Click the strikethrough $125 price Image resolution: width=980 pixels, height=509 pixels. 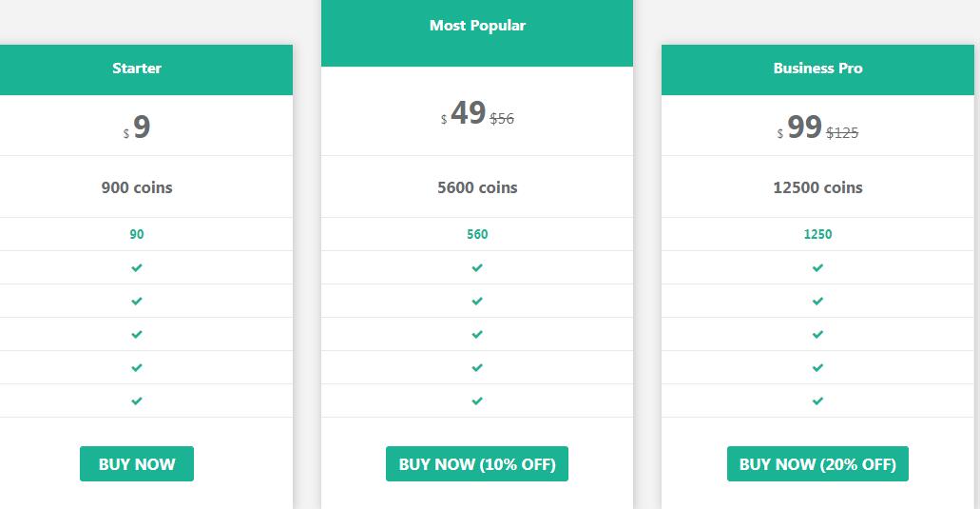click(842, 132)
